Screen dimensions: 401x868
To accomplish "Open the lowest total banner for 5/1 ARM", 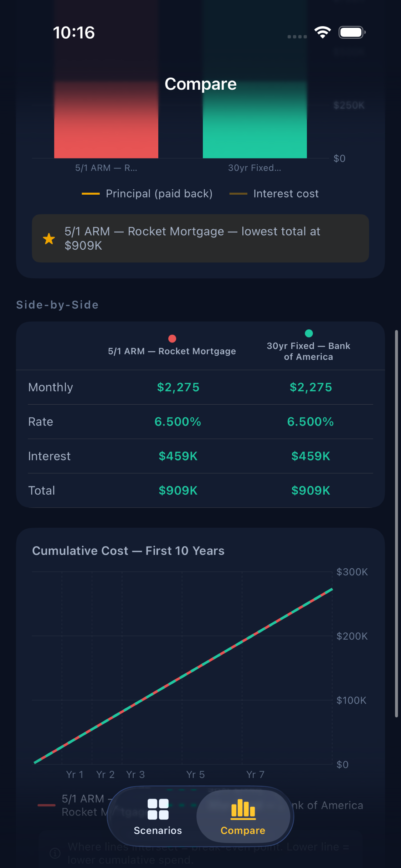I will [201, 239].
